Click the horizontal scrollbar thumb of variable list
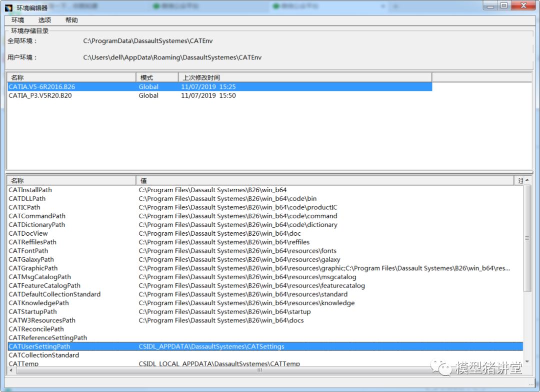Image resolution: width=540 pixels, height=392 pixels. [x=259, y=371]
